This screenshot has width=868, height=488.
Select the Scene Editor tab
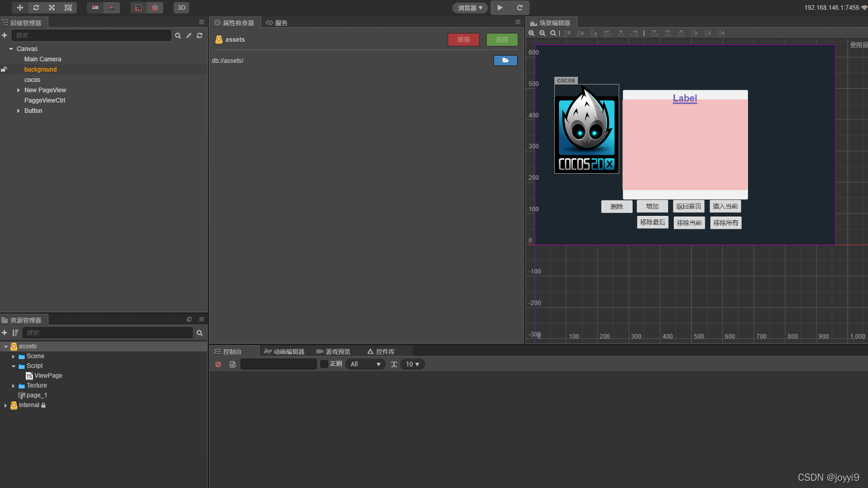click(x=551, y=23)
